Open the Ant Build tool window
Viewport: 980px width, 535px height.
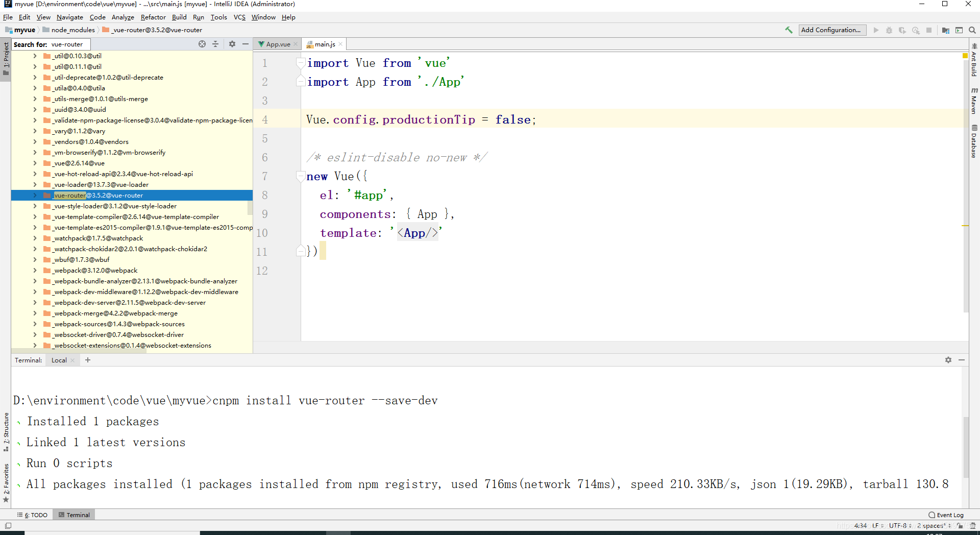[974, 60]
